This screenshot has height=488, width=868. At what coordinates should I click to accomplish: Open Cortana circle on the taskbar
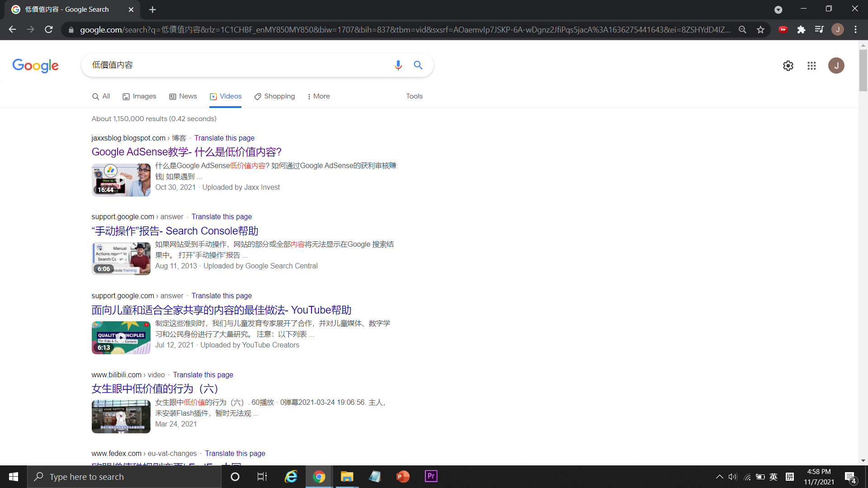(x=235, y=477)
